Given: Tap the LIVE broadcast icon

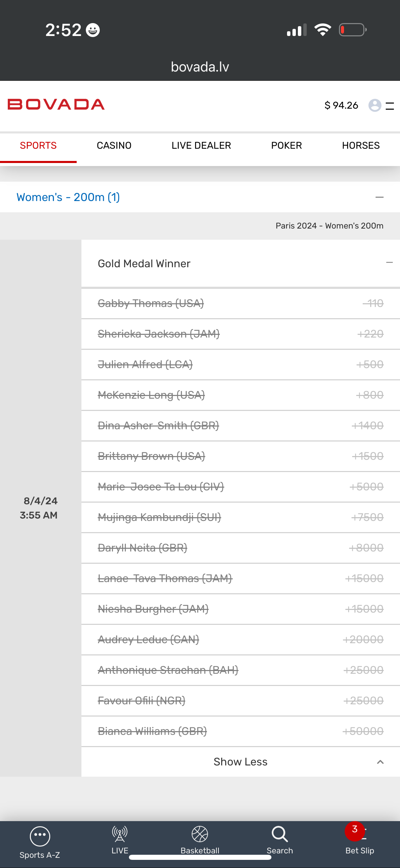Looking at the screenshot, I should (120, 835).
